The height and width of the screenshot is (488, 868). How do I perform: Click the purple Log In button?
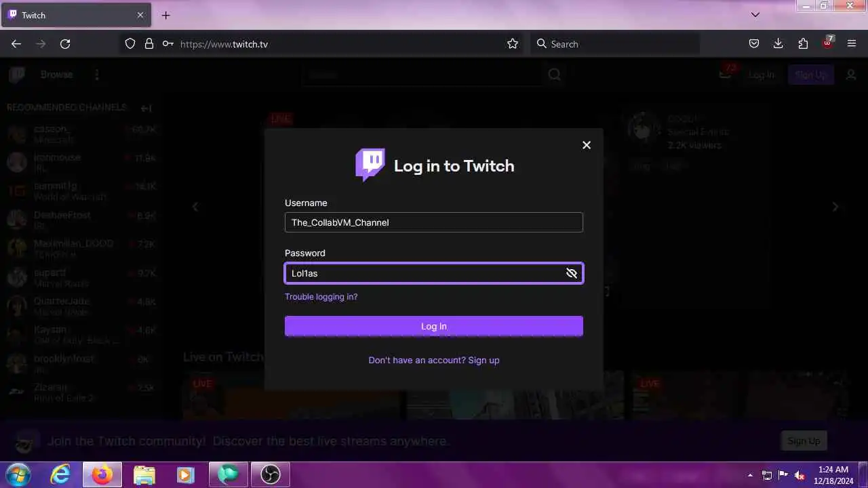pyautogui.click(x=434, y=326)
